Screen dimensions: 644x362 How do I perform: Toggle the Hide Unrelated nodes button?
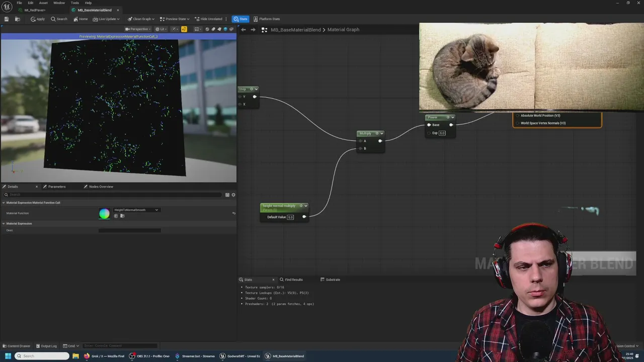208,19
